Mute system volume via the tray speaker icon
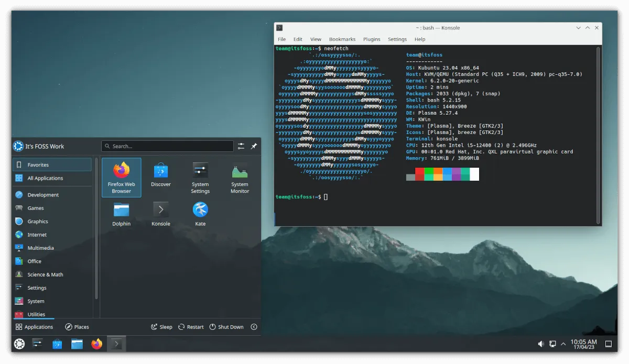 541,344
